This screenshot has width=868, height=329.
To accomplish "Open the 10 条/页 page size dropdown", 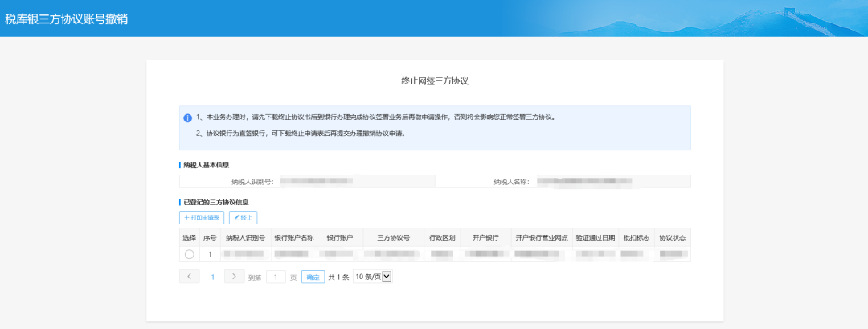I will pos(372,277).
